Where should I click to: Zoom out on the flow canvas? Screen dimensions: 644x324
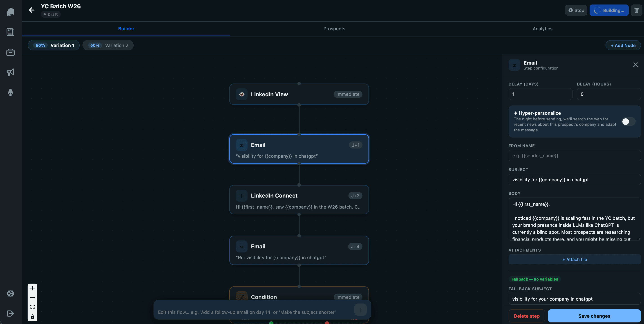pos(32,297)
